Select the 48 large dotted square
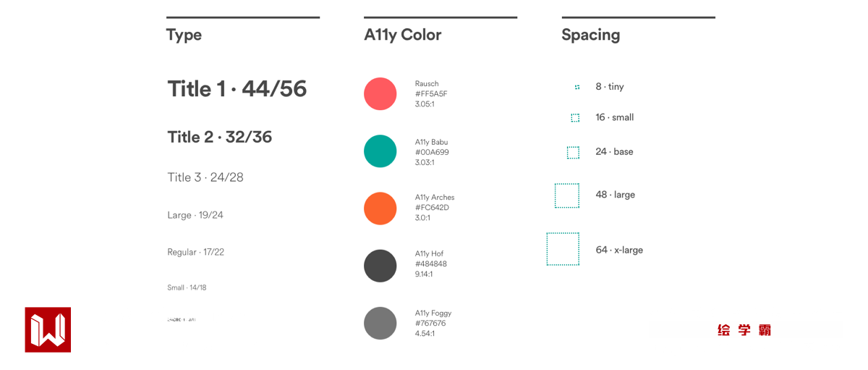This screenshot has width=868, height=370. click(567, 195)
